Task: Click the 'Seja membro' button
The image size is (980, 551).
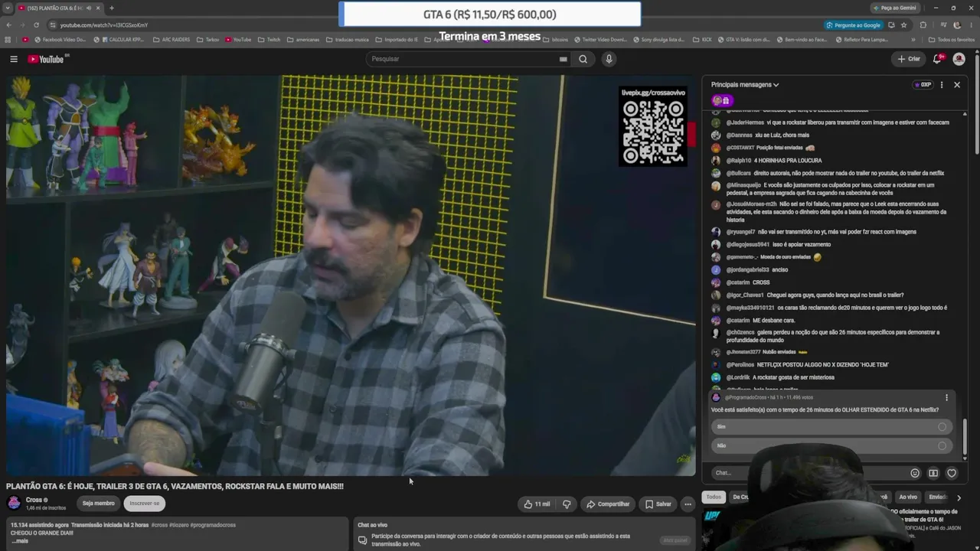Action: (98, 504)
